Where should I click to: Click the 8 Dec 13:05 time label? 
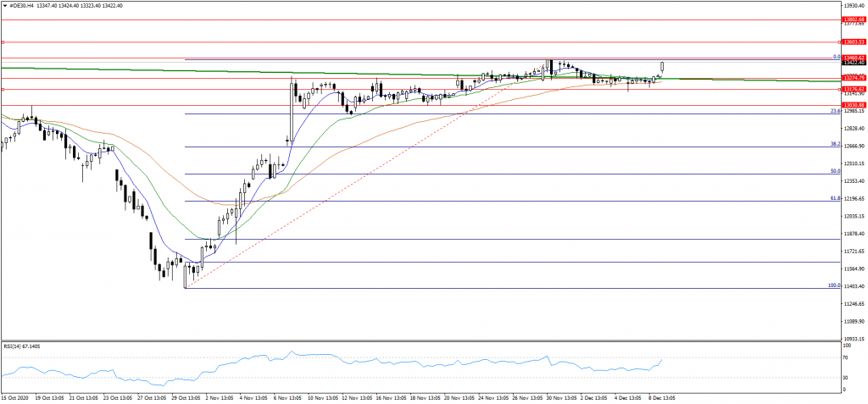662,396
